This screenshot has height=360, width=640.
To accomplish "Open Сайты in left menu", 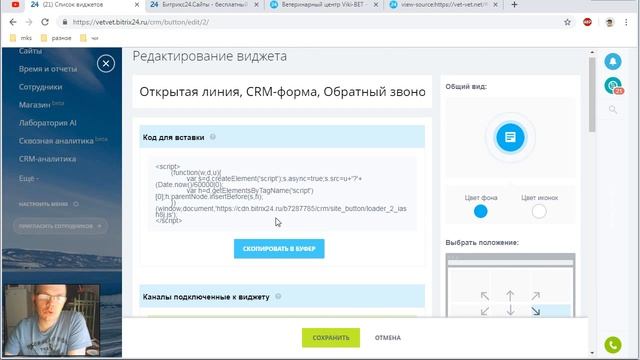I will click(30, 51).
